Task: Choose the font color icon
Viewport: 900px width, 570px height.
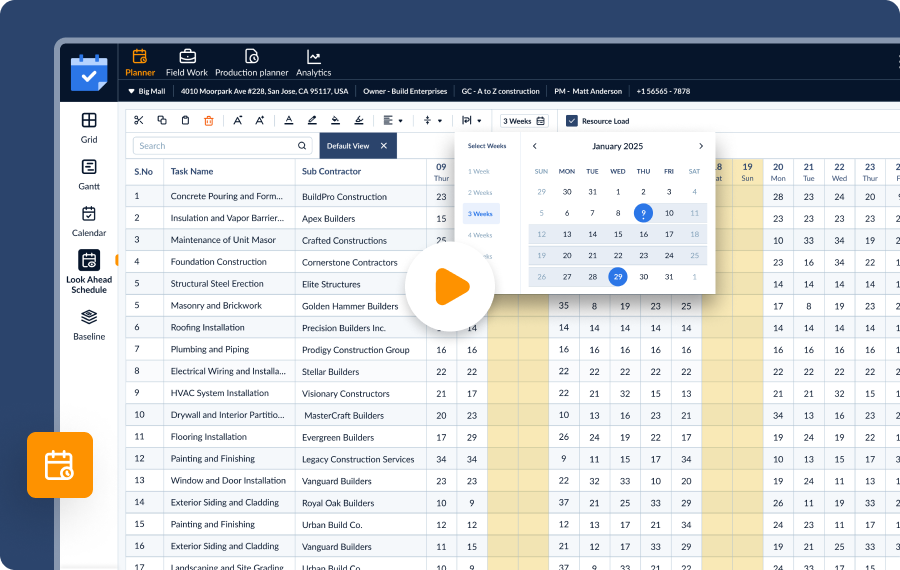Action: pyautogui.click(x=289, y=121)
